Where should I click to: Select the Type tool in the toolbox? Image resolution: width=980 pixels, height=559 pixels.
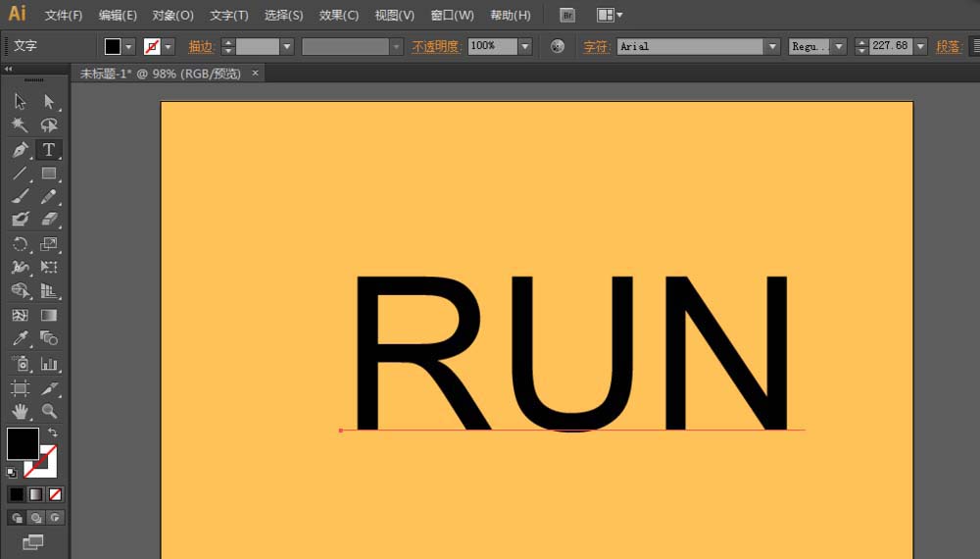(x=48, y=150)
